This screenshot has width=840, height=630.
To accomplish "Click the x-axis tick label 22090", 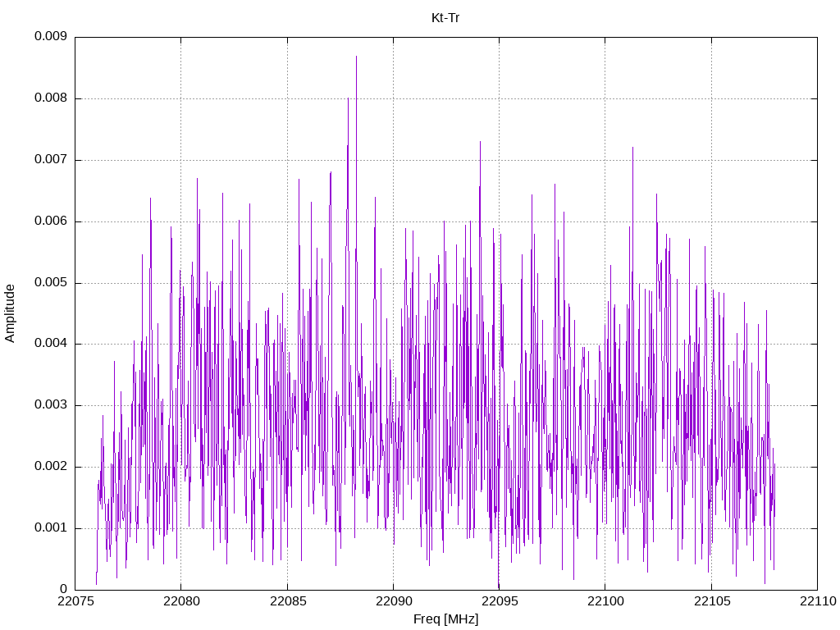I will point(393,601).
